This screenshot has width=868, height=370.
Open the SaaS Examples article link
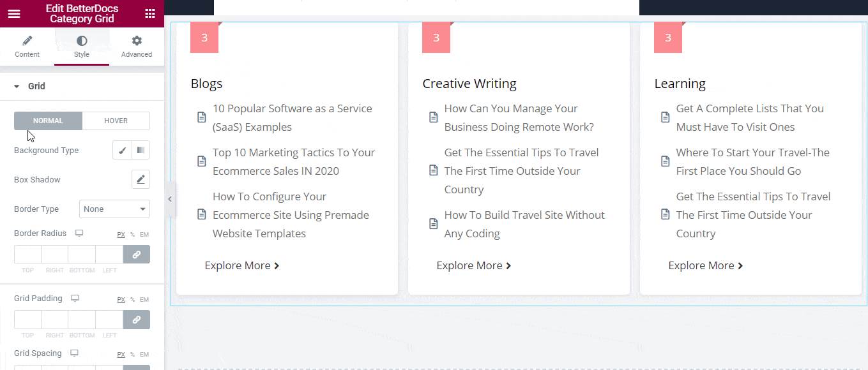(x=292, y=117)
